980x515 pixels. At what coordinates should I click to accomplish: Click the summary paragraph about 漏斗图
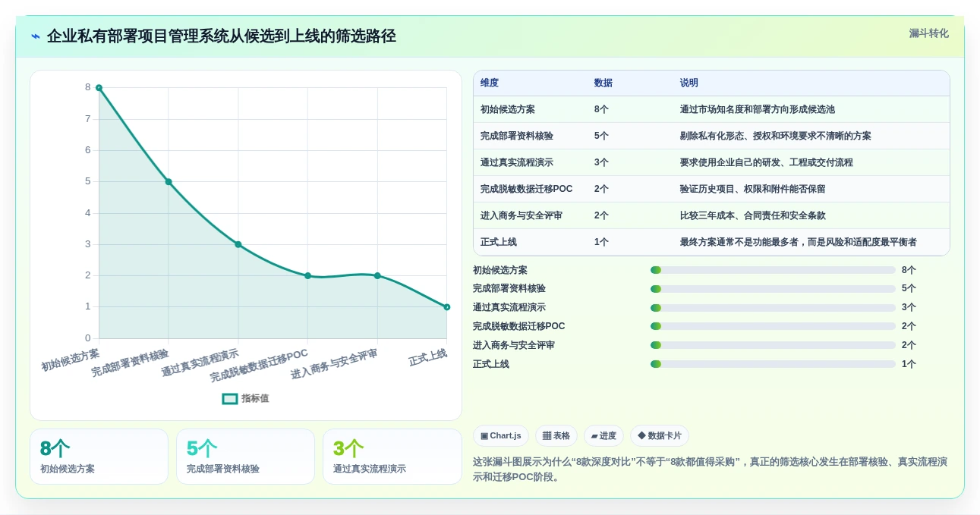(x=710, y=469)
